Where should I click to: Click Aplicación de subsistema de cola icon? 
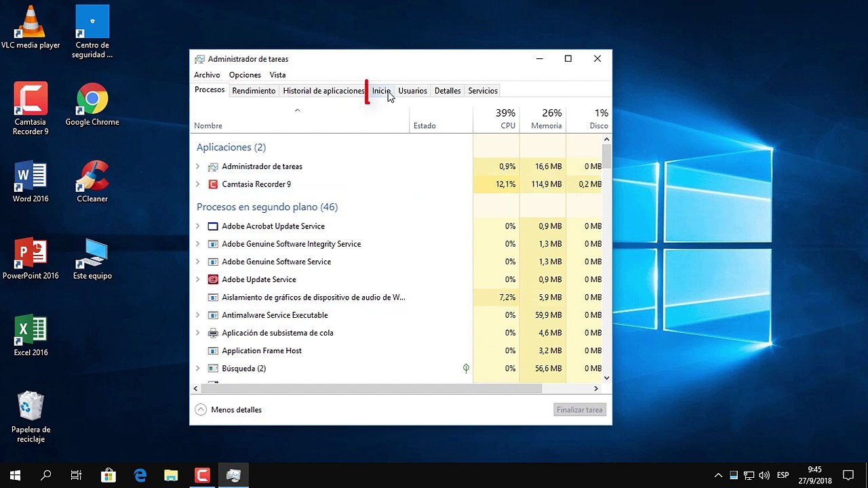click(213, 333)
